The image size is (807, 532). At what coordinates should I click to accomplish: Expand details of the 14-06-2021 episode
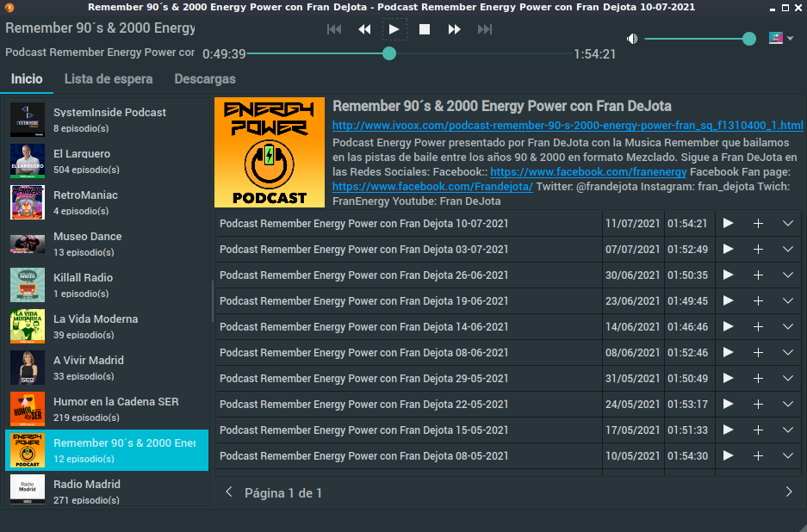coord(788,327)
